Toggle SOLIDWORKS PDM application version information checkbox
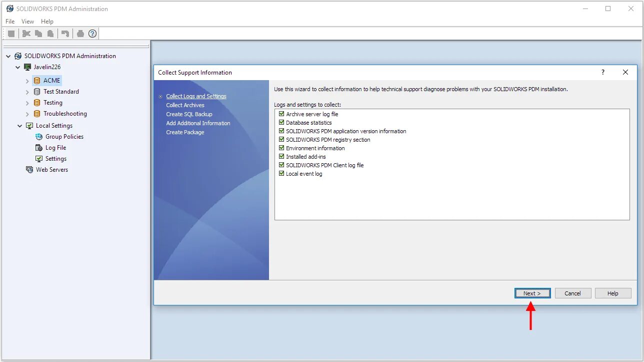 (x=281, y=131)
